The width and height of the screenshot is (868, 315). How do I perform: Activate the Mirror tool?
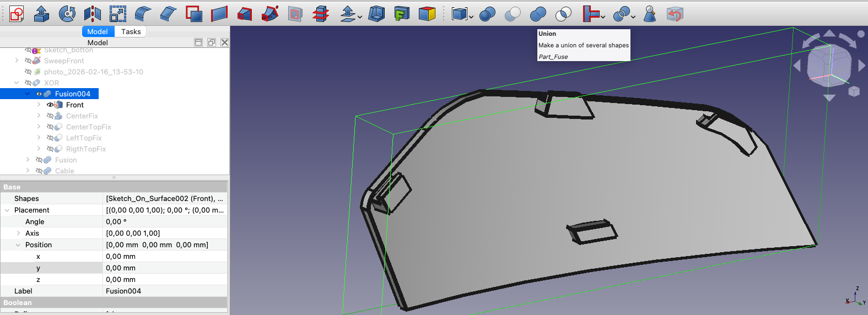click(x=93, y=14)
